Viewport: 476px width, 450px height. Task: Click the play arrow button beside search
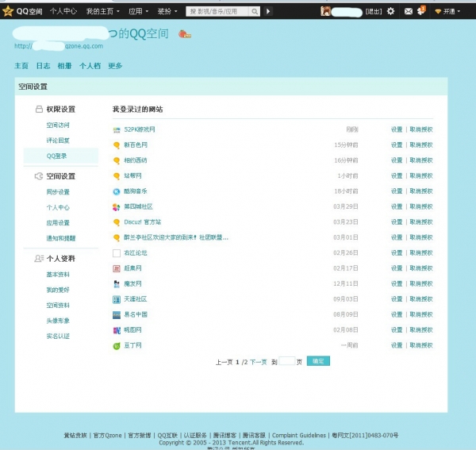pyautogui.click(x=268, y=12)
